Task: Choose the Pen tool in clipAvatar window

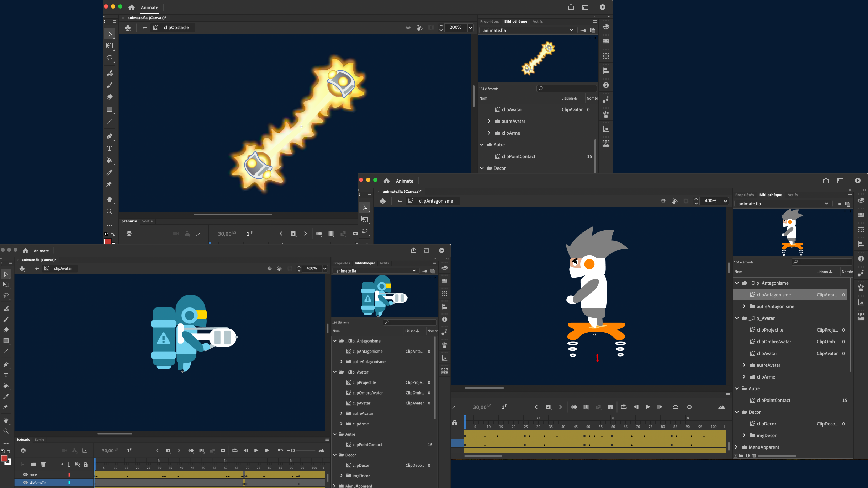Action: tap(6, 364)
